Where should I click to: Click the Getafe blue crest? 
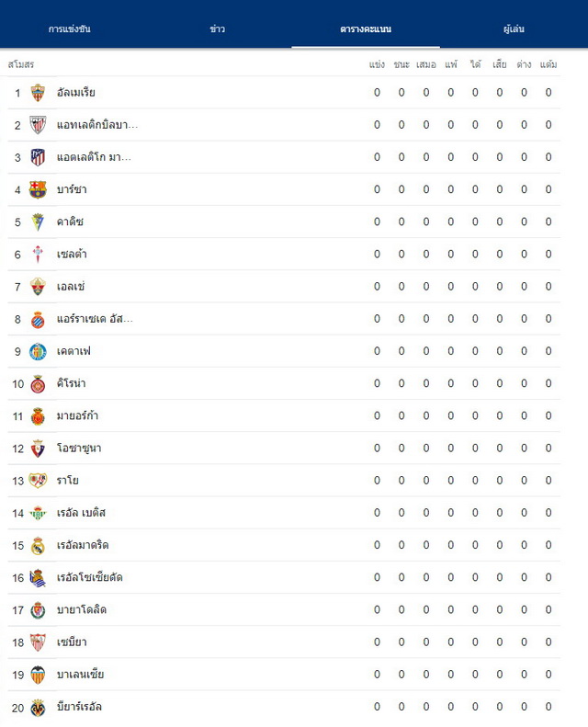(38, 351)
